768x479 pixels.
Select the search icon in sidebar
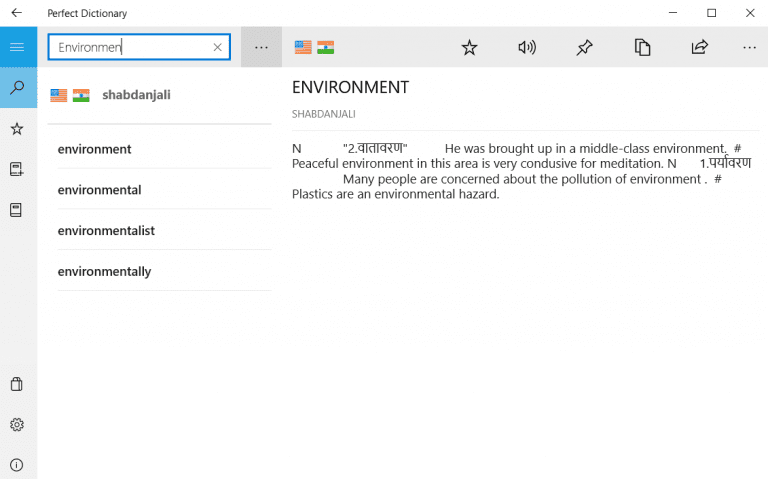pyautogui.click(x=17, y=88)
